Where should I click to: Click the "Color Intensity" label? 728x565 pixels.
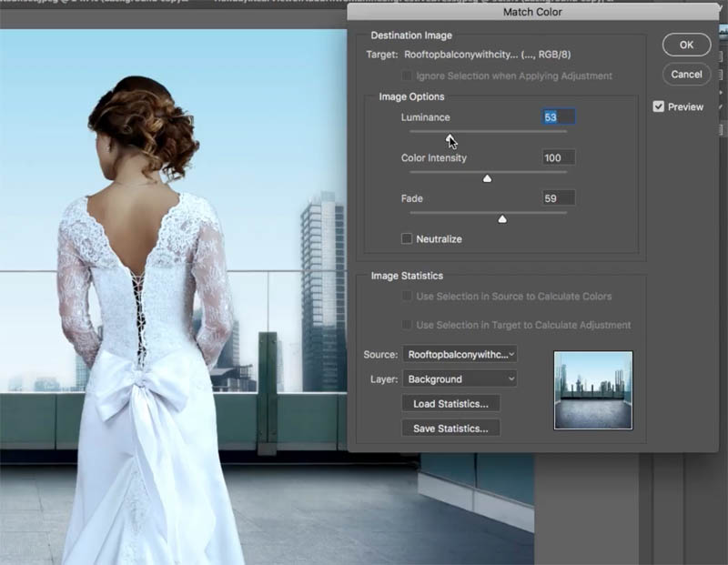click(x=434, y=157)
